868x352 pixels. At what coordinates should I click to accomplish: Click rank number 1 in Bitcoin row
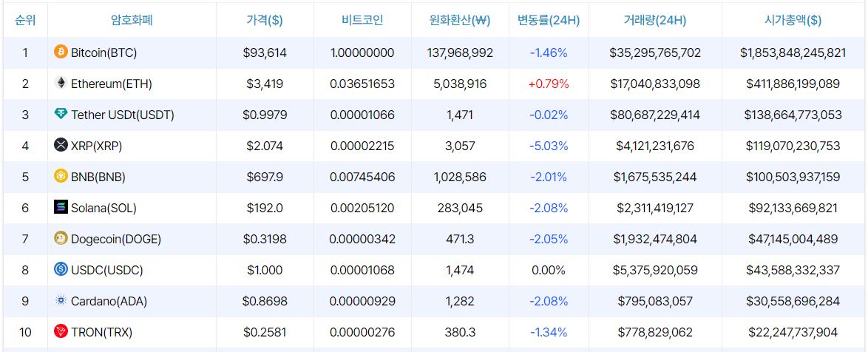pyautogui.click(x=25, y=53)
